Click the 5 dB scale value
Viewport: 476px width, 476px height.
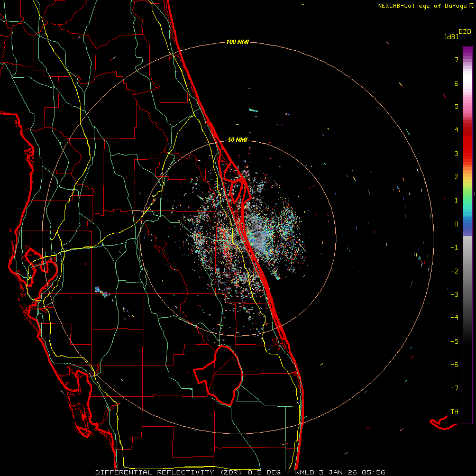[456, 106]
